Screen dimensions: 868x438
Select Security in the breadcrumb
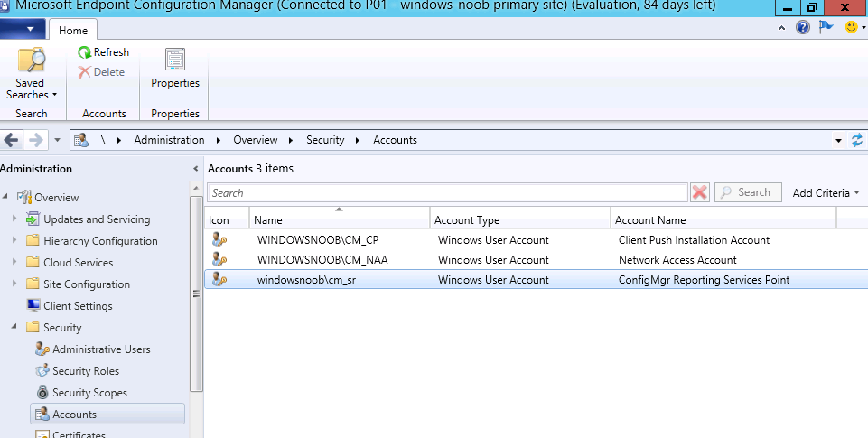[325, 140]
